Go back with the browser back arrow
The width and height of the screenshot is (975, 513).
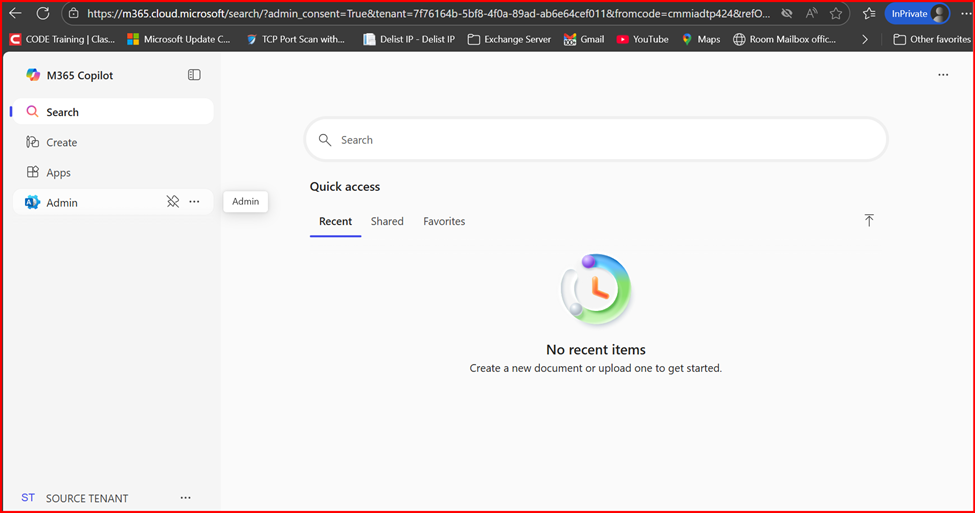click(x=15, y=14)
